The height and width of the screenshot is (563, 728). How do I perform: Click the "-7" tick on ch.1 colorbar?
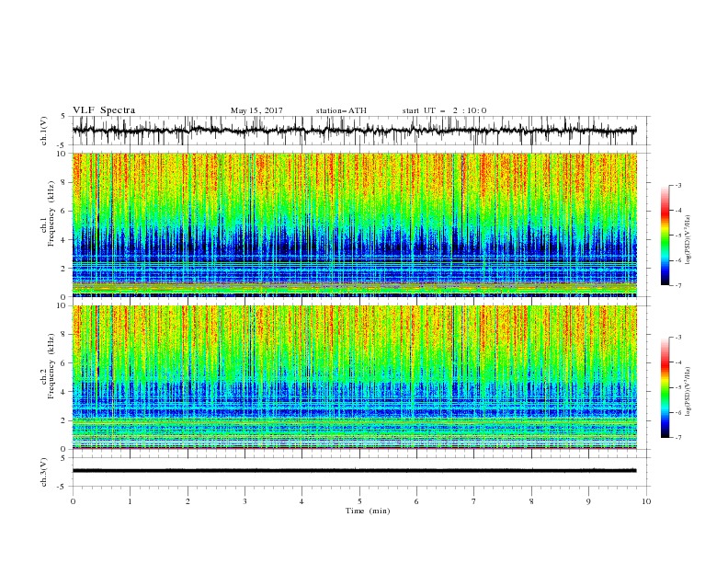pos(677,285)
